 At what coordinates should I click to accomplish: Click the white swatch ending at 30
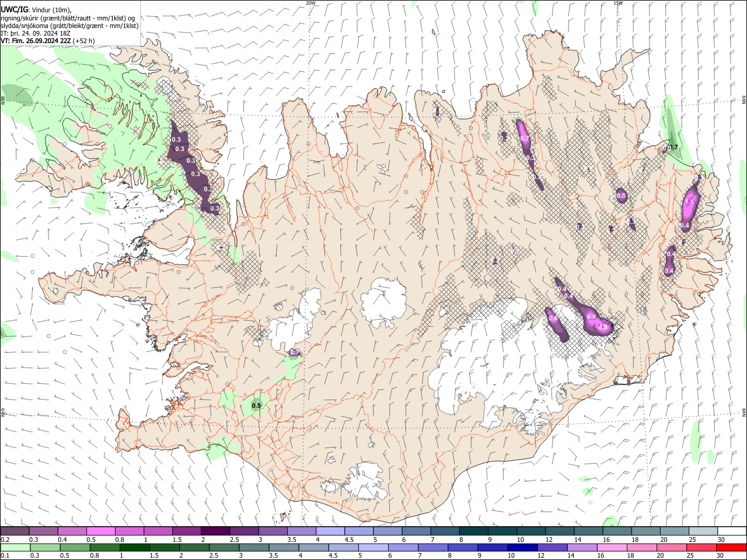pyautogui.click(x=732, y=531)
